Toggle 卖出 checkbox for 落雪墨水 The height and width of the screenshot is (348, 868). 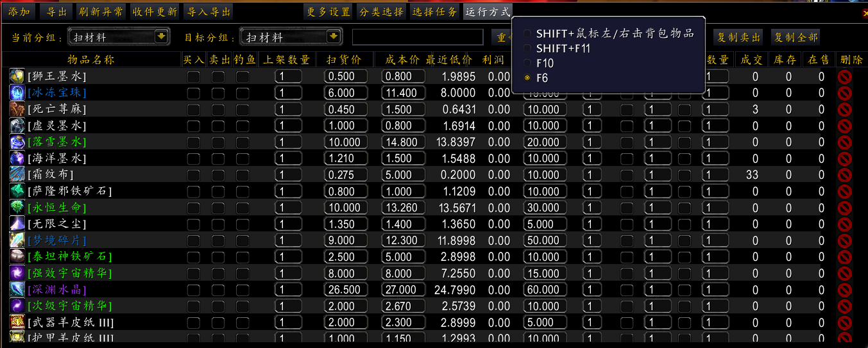pyautogui.click(x=218, y=142)
